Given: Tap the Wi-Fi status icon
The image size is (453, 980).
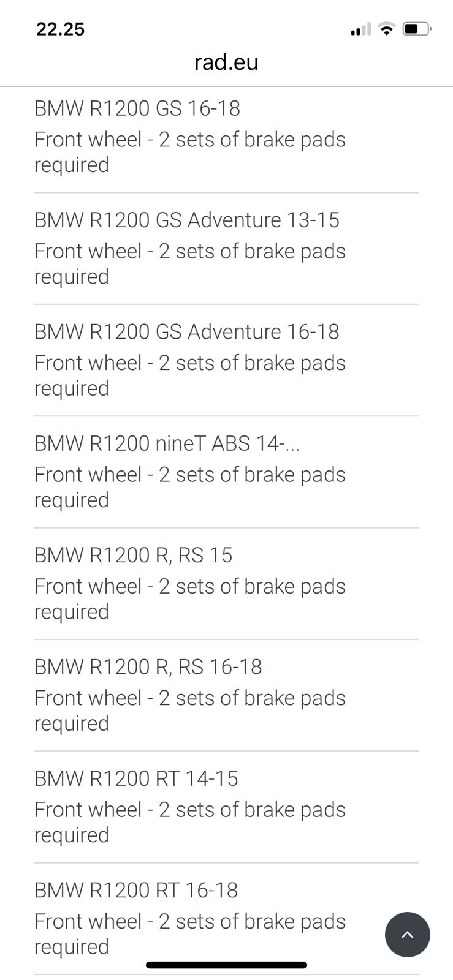Looking at the screenshot, I should click(x=386, y=29).
